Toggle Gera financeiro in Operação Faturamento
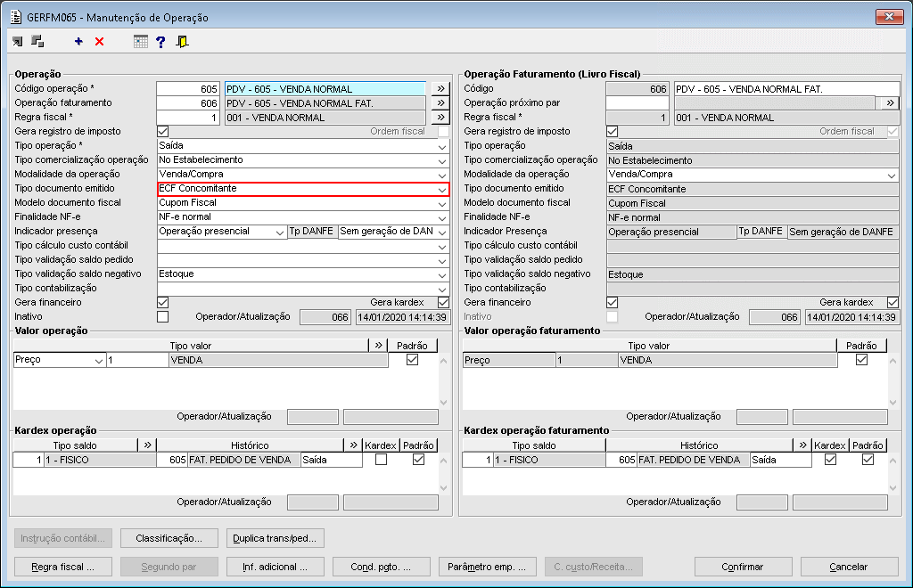 click(612, 302)
